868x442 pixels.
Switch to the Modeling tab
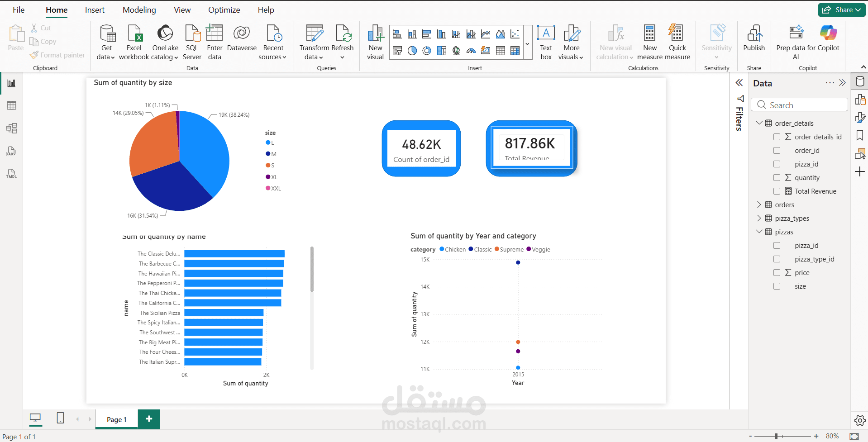click(x=139, y=10)
